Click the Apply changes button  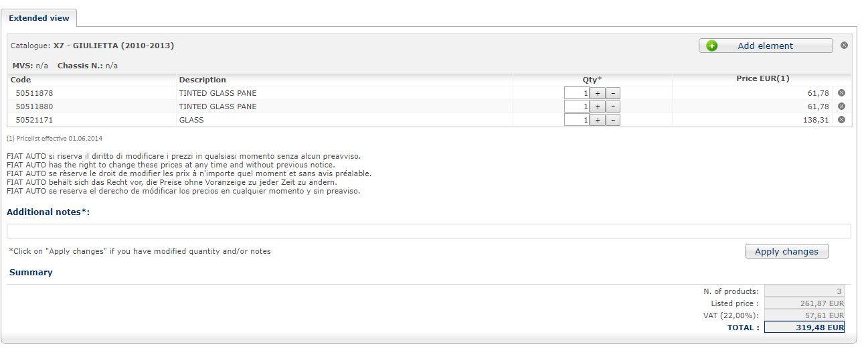pyautogui.click(x=786, y=251)
